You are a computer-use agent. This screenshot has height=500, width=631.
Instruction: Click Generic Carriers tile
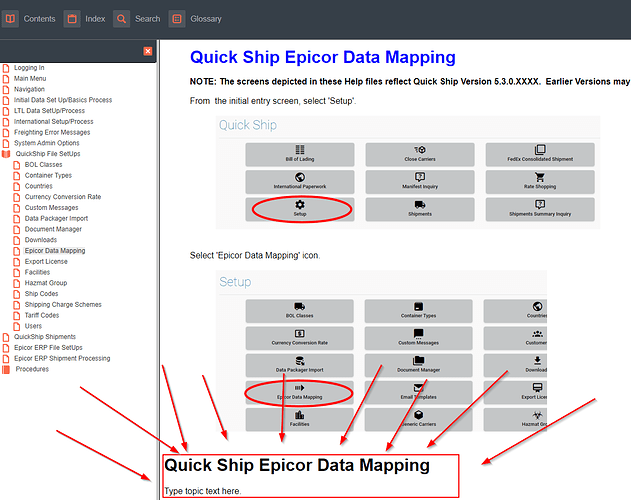click(x=419, y=419)
